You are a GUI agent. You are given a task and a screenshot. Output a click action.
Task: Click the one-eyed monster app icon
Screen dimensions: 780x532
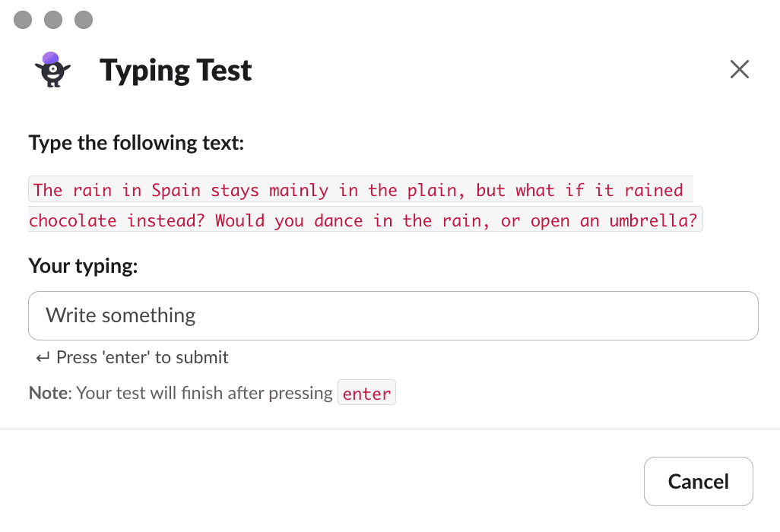pos(52,70)
